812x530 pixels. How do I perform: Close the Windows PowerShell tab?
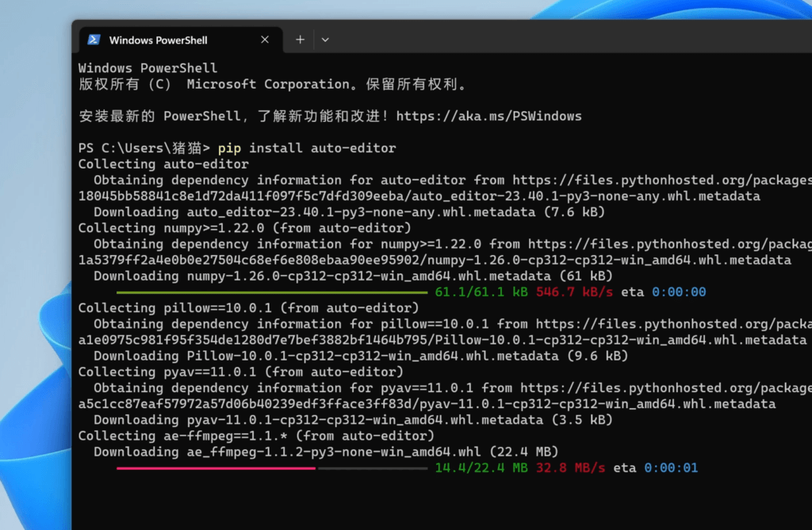click(x=265, y=40)
